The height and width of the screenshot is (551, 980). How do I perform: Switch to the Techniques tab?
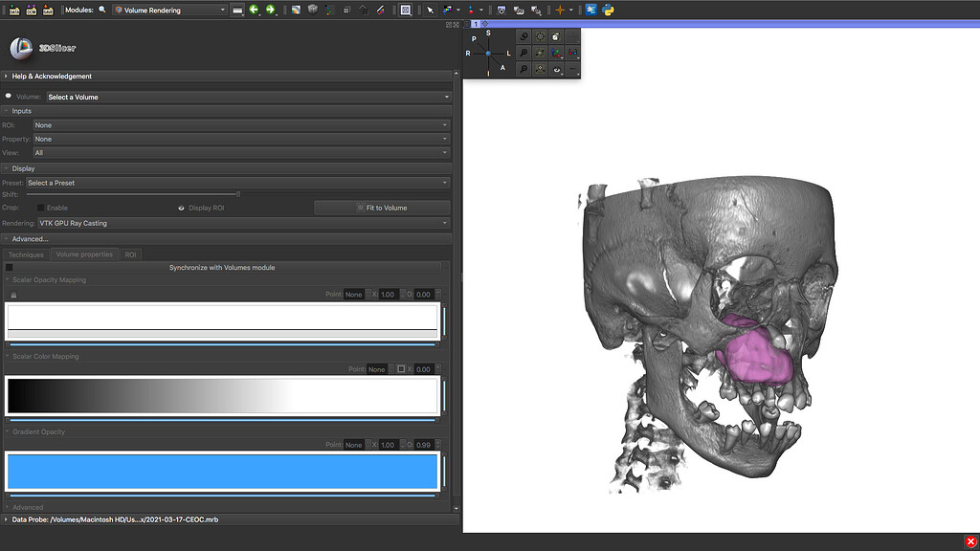pyautogui.click(x=25, y=254)
